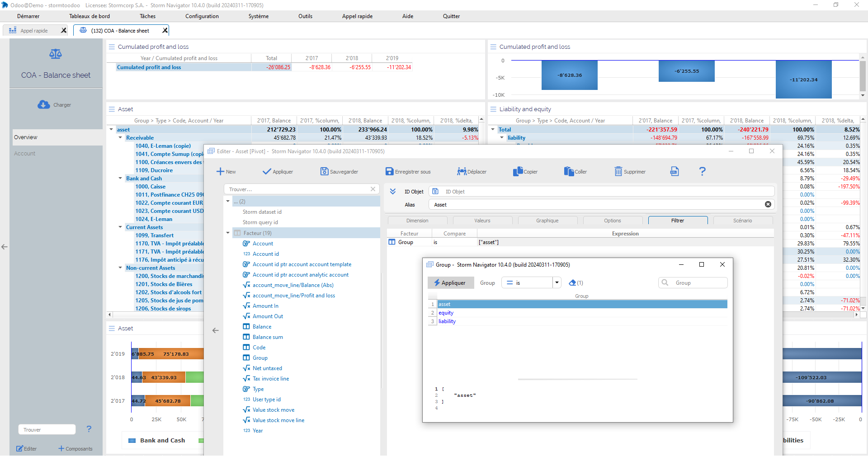Select the equity row in Group list
The image size is (868, 456).
(582, 313)
